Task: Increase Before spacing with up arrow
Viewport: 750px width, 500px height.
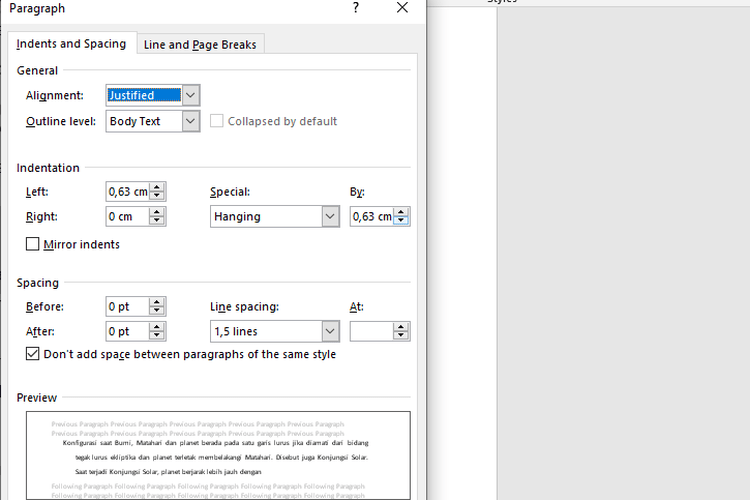Action: (x=157, y=302)
